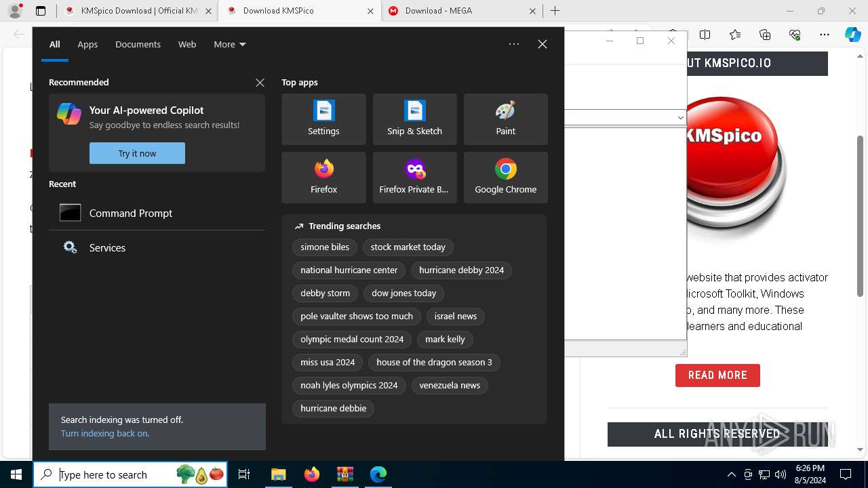The image size is (868, 488).
Task: Open Edge settings and more menu
Action: tap(825, 35)
